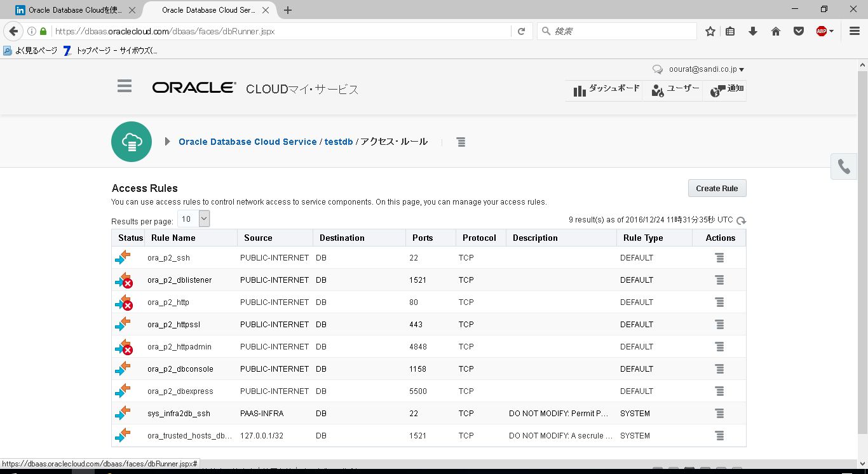Refresh the access rules results
Image resolution: width=868 pixels, height=474 pixels.
click(741, 220)
